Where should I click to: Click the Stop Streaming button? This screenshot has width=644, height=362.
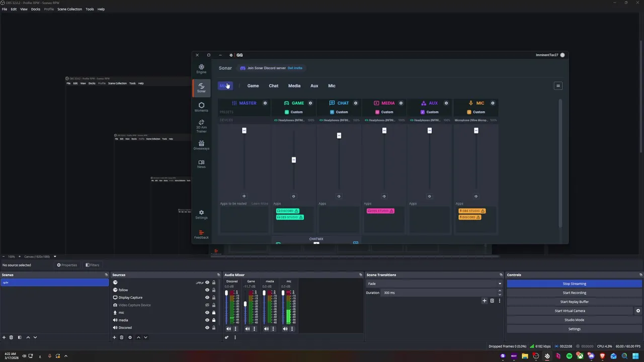tap(574, 284)
